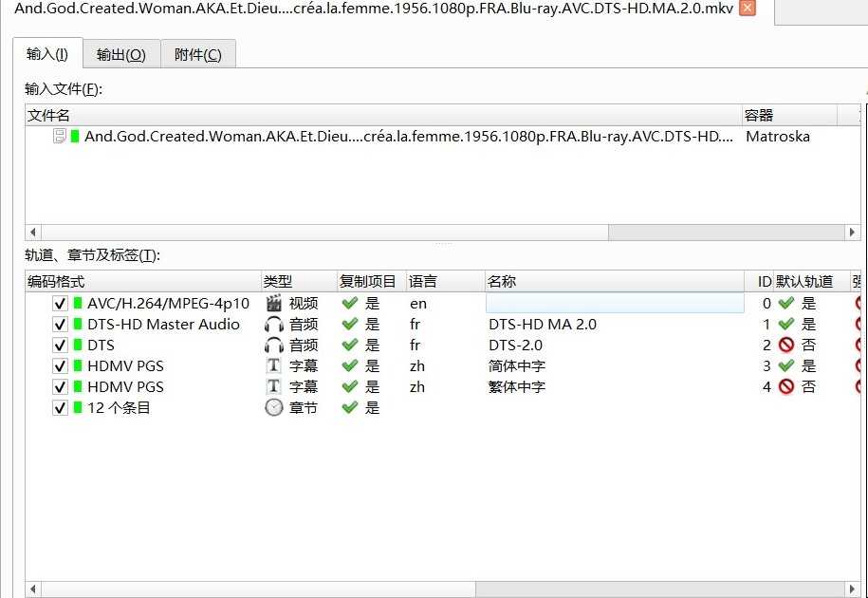
Task: Click the film icon on the video track
Action: point(273,304)
